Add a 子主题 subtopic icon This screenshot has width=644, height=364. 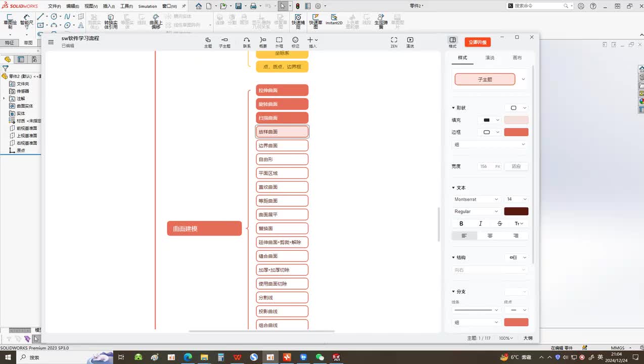coord(224,40)
